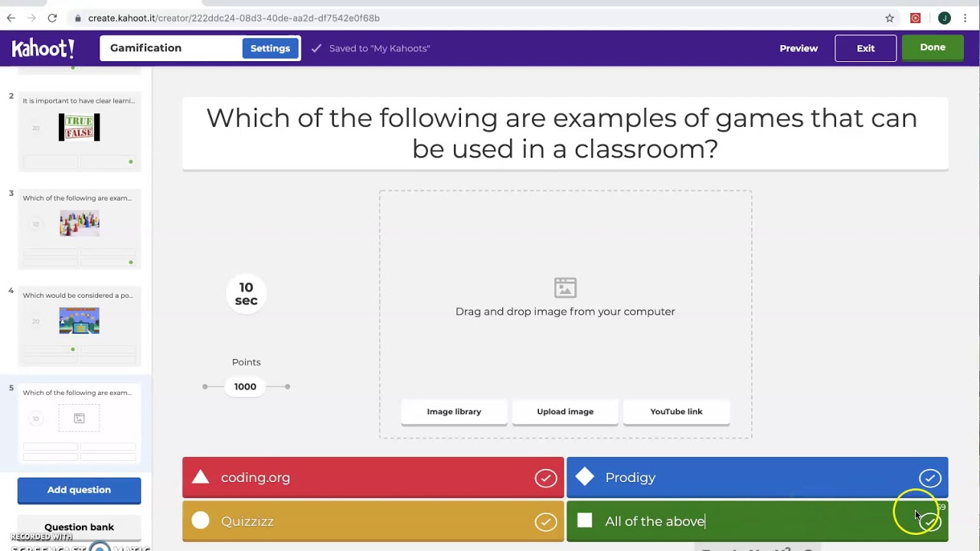Open the Chrome three-dot menu

pyautogui.click(x=967, y=18)
